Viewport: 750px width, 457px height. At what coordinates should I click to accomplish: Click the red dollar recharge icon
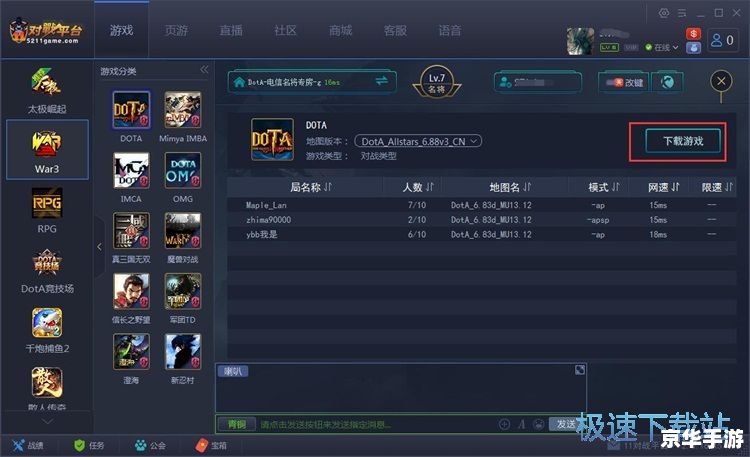point(694,33)
